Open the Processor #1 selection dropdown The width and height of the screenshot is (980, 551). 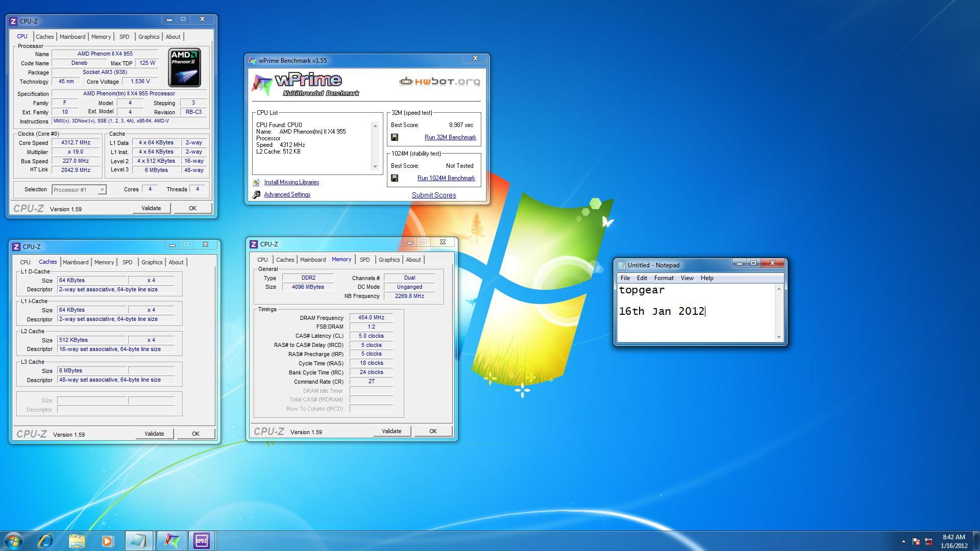(102, 190)
